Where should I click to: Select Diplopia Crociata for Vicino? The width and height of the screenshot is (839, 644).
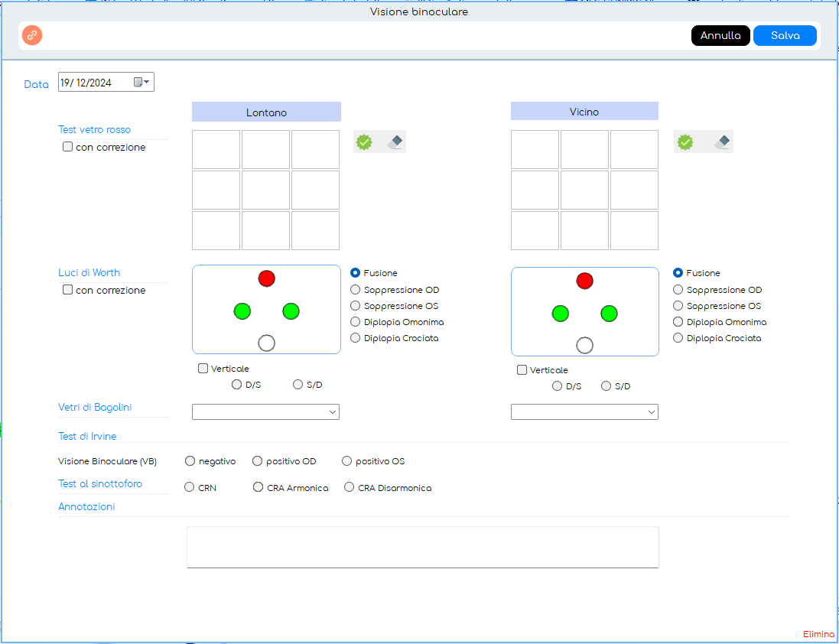click(678, 338)
